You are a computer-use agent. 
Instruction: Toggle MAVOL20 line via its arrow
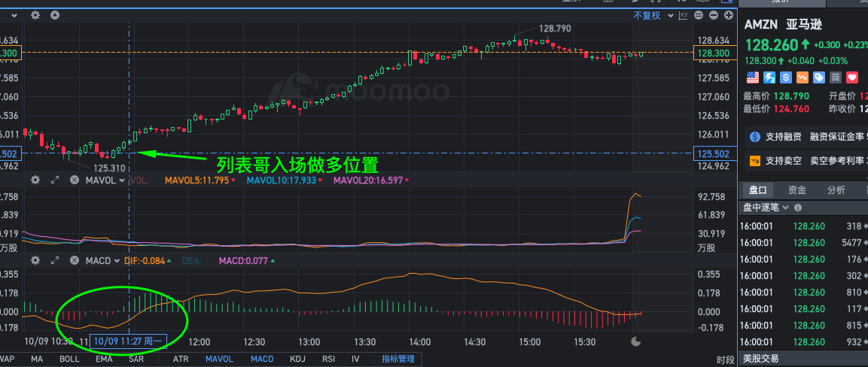[407, 180]
